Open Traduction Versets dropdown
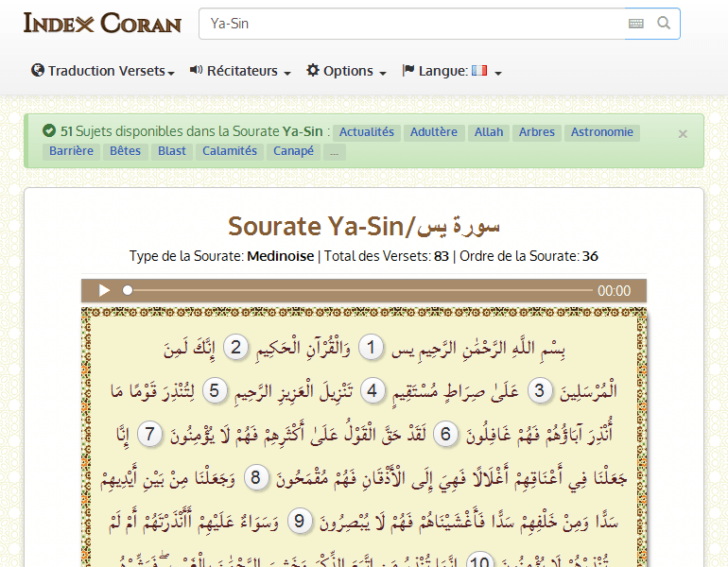 tap(103, 71)
